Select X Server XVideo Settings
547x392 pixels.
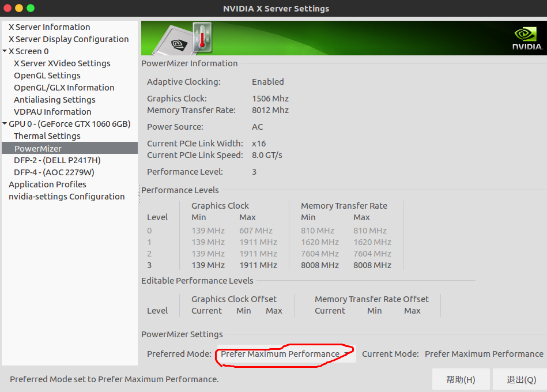pyautogui.click(x=63, y=63)
